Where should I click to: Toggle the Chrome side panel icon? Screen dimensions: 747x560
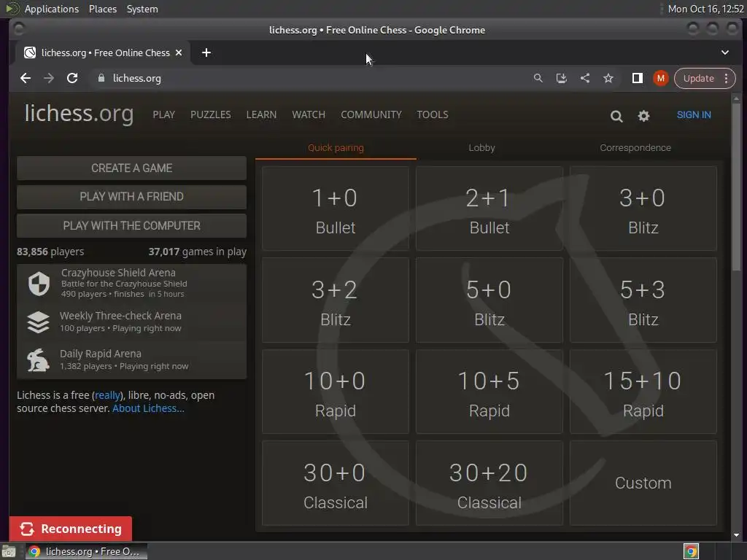pos(637,78)
